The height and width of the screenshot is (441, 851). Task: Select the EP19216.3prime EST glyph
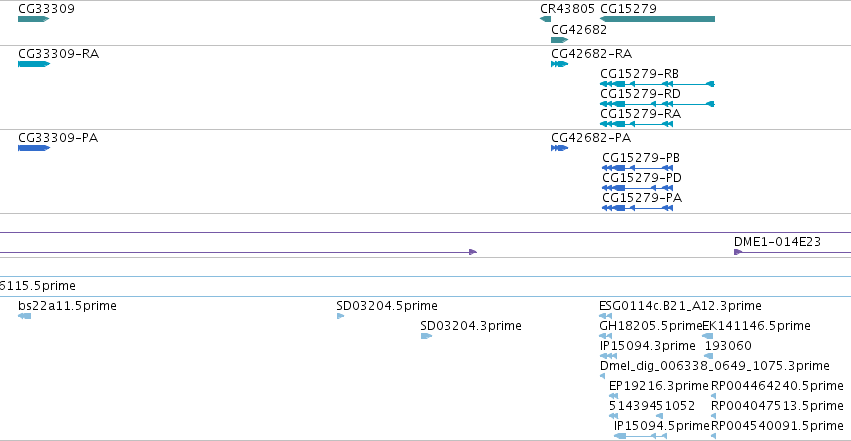[x=614, y=397]
